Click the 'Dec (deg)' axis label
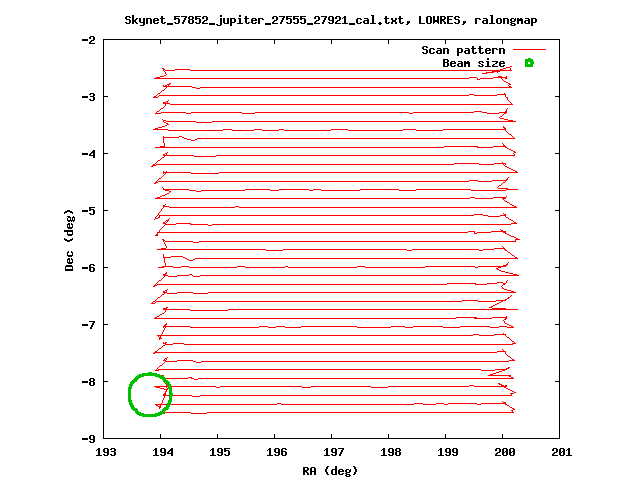This screenshot has height=480, width=640. (x=69, y=240)
